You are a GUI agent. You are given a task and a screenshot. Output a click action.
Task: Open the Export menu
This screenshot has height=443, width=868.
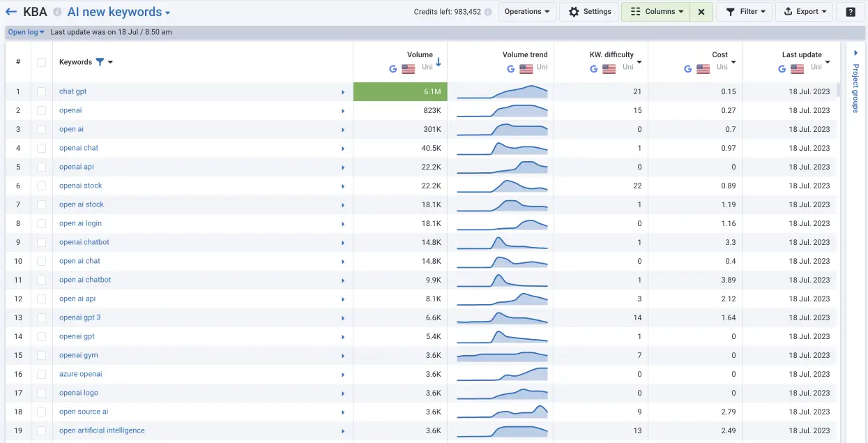(x=805, y=12)
